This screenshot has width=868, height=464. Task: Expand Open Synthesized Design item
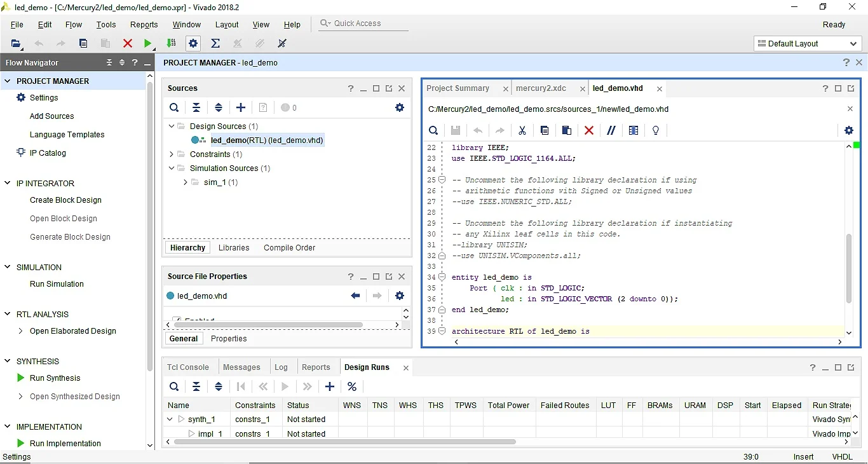click(21, 397)
